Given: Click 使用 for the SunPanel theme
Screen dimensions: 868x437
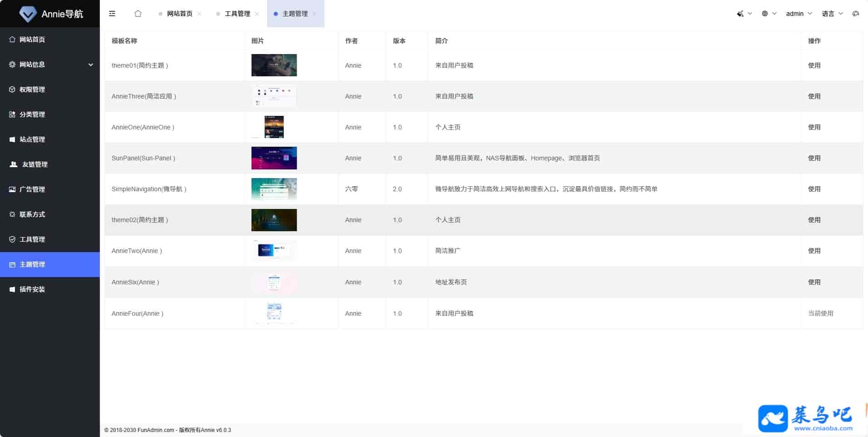Looking at the screenshot, I should [814, 158].
